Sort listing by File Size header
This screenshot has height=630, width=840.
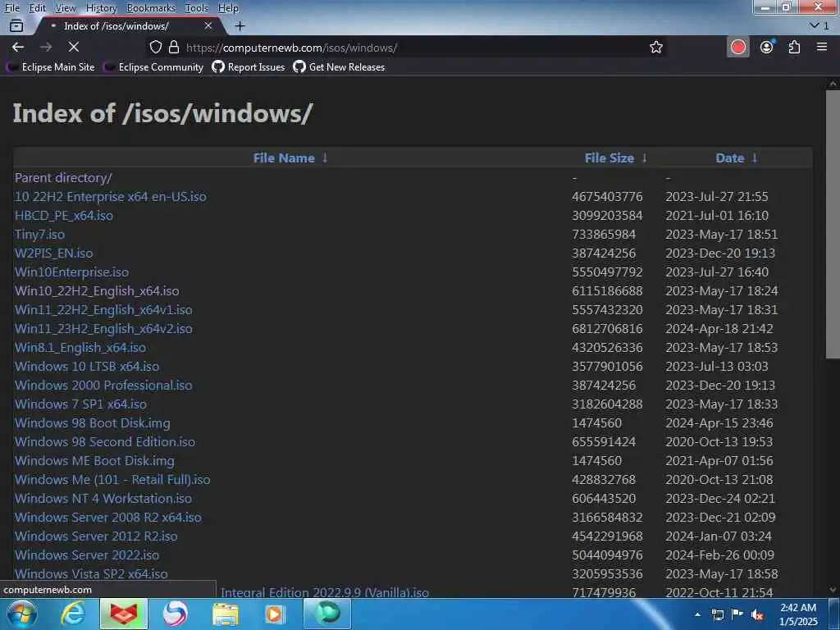coord(609,158)
